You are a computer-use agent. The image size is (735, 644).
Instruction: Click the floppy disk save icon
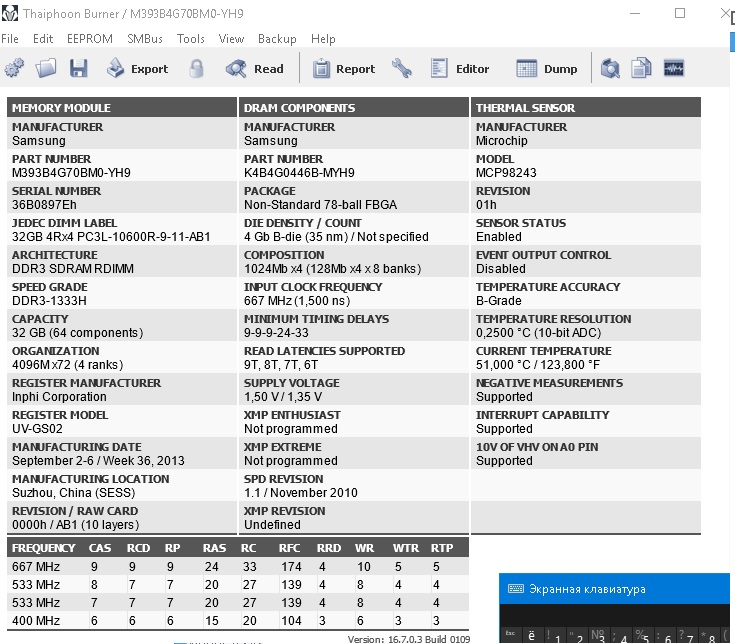pyautogui.click(x=79, y=68)
